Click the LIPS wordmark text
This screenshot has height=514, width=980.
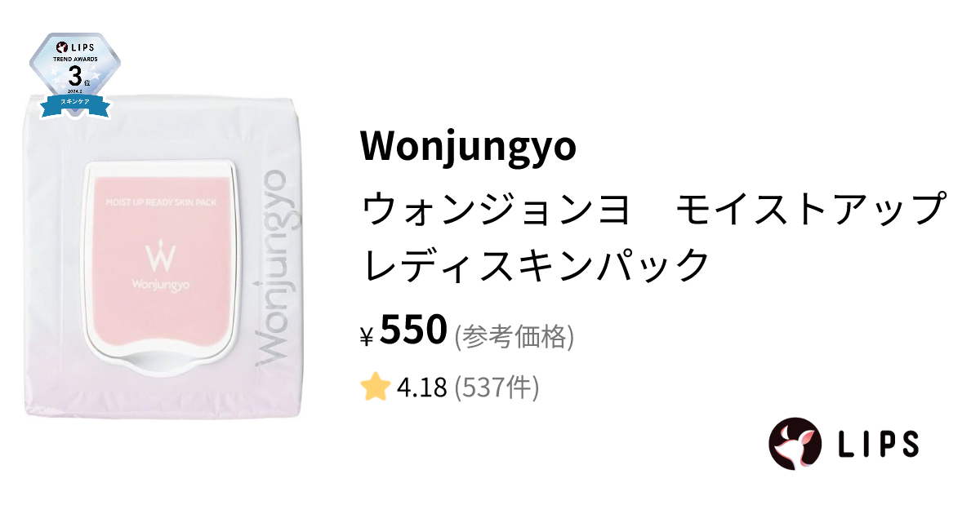tap(879, 444)
